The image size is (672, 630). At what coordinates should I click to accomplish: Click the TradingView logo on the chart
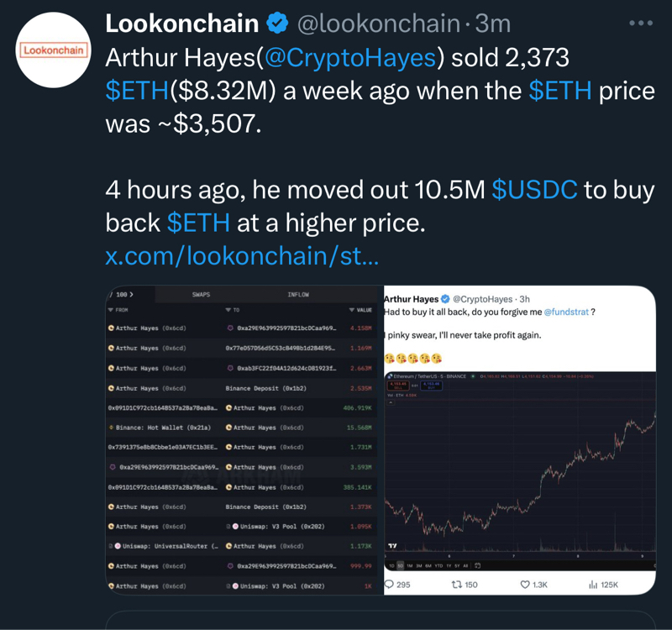tap(391, 546)
